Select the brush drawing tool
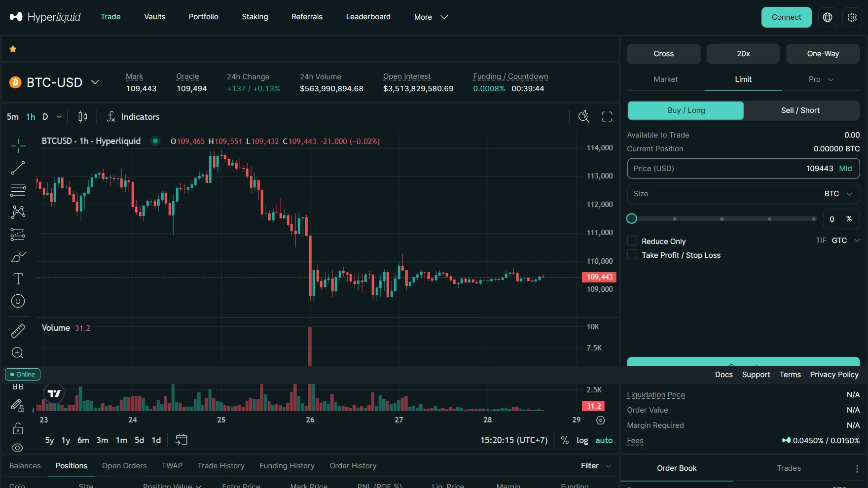This screenshot has width=868, height=488. [18, 257]
